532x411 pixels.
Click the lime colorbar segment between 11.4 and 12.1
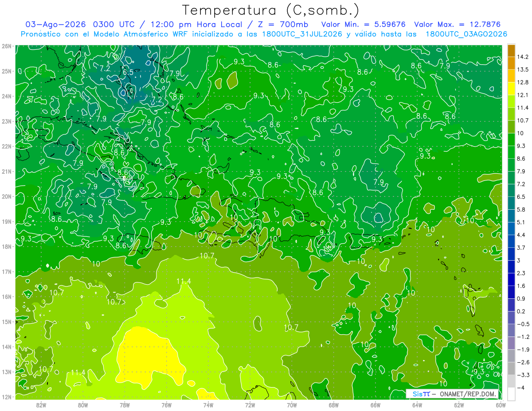(x=511, y=101)
